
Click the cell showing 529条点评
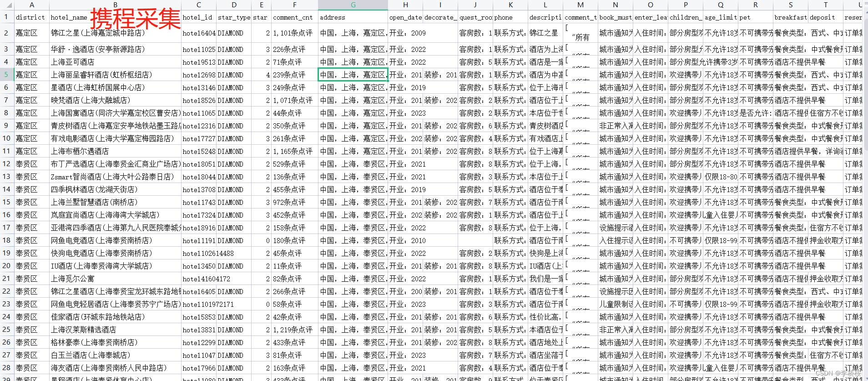coord(295,164)
